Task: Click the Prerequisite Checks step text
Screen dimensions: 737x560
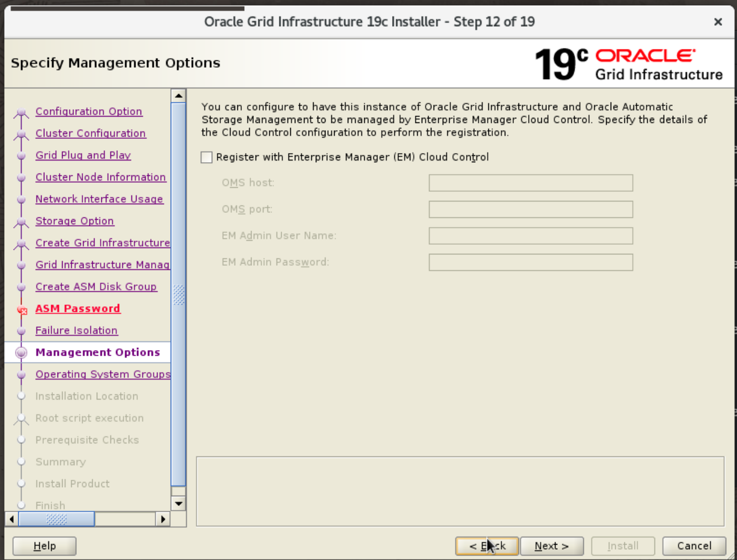Action: click(87, 440)
